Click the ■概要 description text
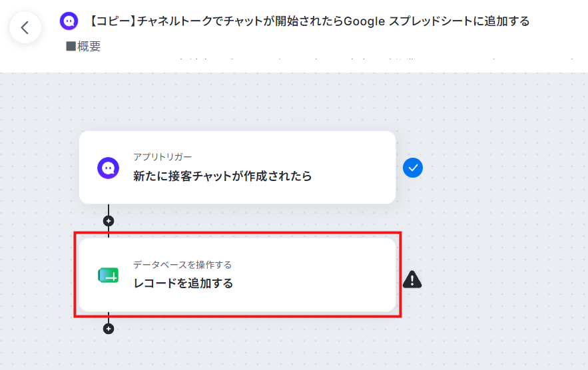 point(83,47)
